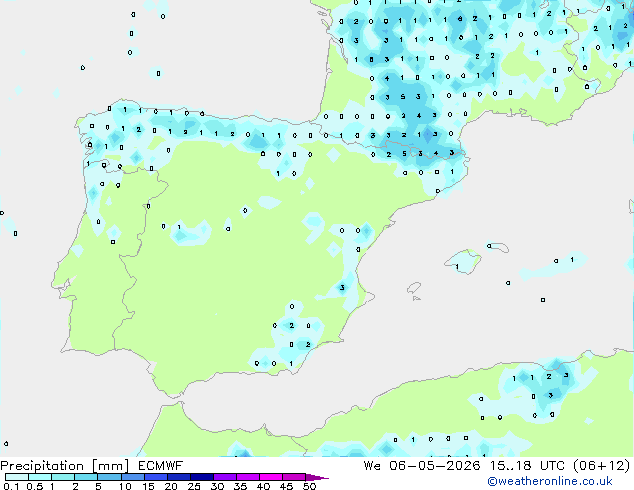Click the 'UTC' label in the date line

point(552,466)
